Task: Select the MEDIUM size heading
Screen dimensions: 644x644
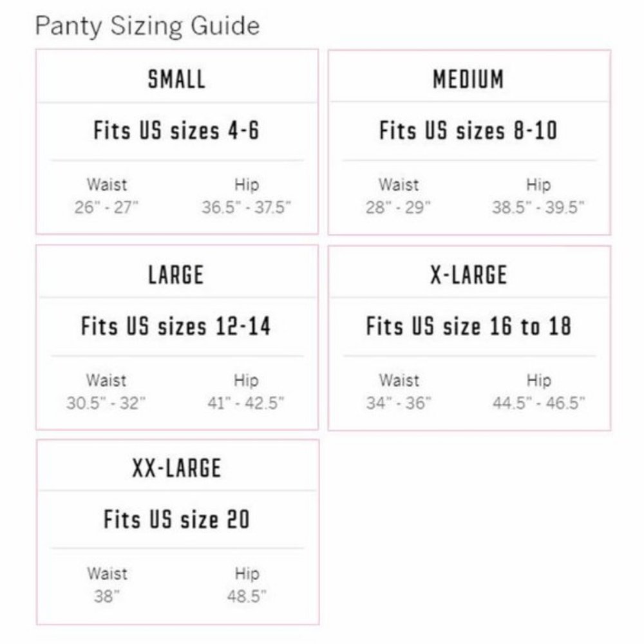Action: pyautogui.click(x=468, y=80)
